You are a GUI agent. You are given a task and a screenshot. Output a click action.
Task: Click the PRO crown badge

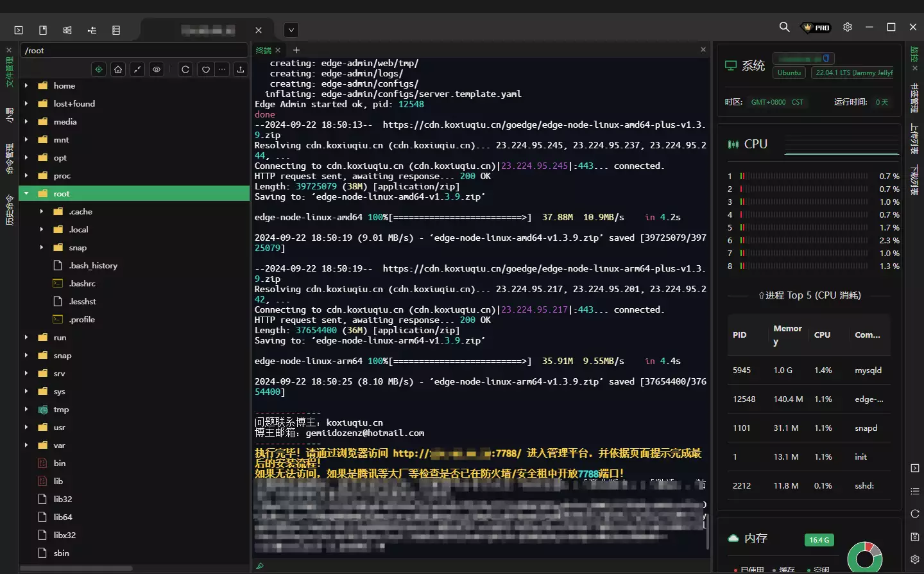817,28
